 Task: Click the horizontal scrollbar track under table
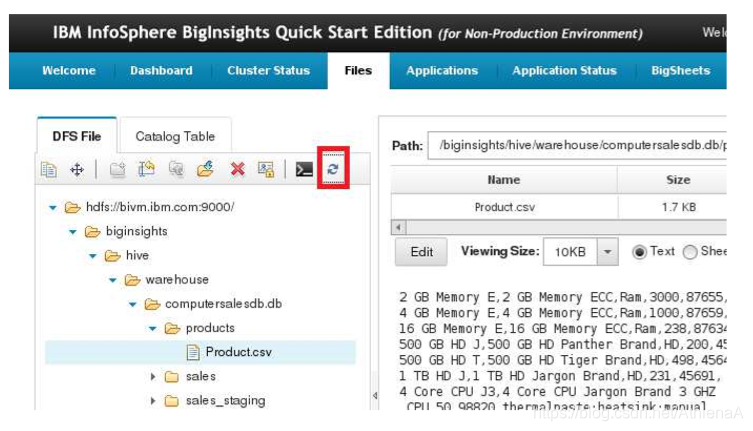(x=566, y=227)
